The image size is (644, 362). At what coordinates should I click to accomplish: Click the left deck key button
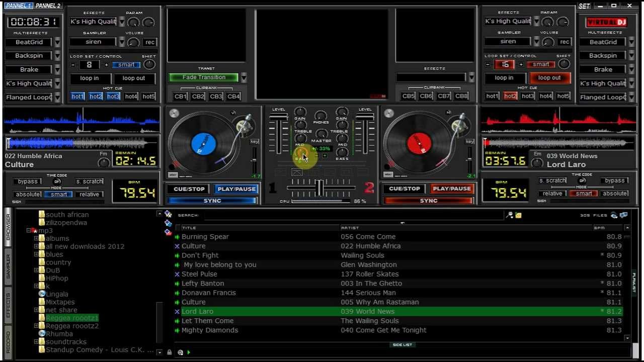pyautogui.click(x=255, y=142)
